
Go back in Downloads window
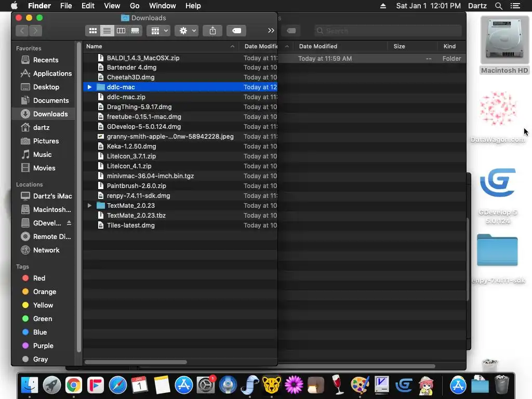(22, 31)
